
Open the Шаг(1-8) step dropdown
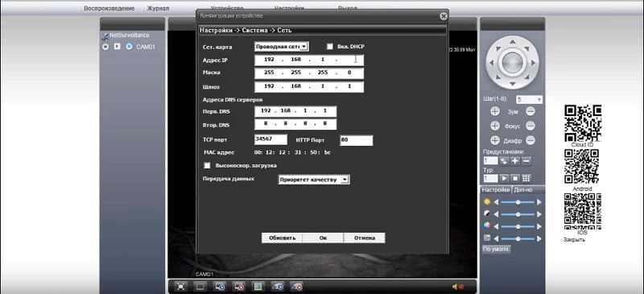click(530, 100)
